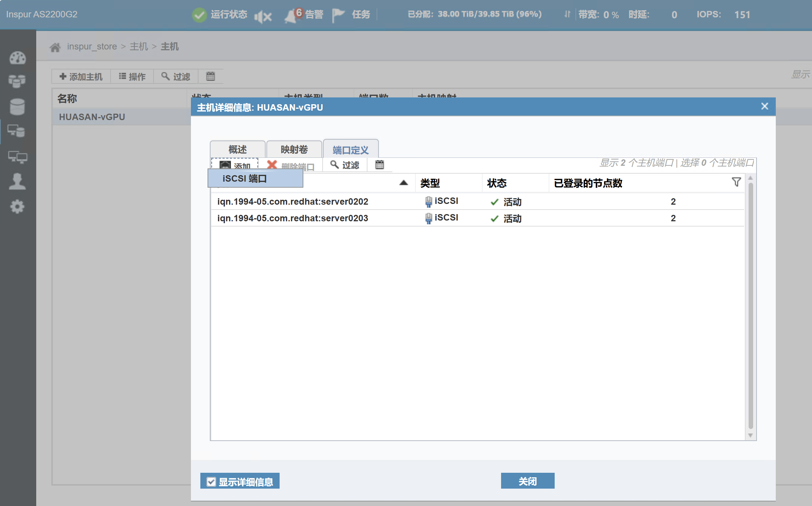Click the active checkmark for server0202
The image size is (812, 506).
pyautogui.click(x=494, y=202)
